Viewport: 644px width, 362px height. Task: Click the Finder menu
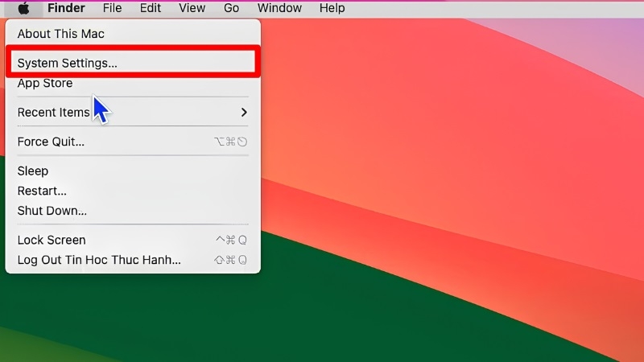[66, 8]
